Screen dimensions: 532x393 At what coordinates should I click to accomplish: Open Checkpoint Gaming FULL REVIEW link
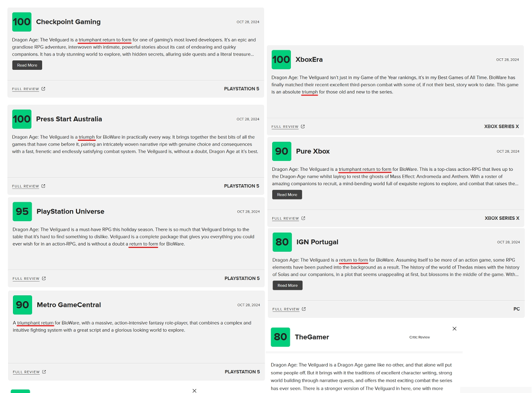pos(25,89)
